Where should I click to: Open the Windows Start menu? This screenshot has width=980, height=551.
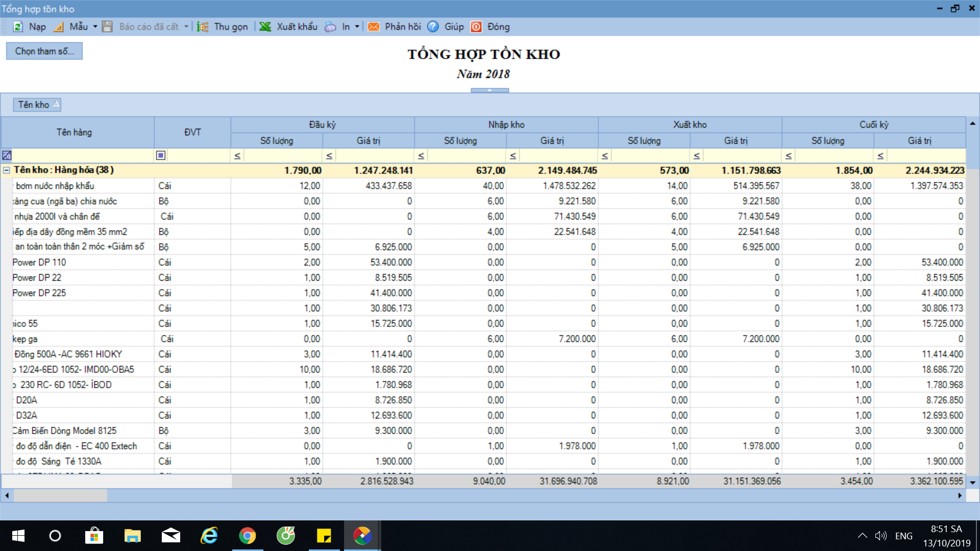[x=18, y=536]
